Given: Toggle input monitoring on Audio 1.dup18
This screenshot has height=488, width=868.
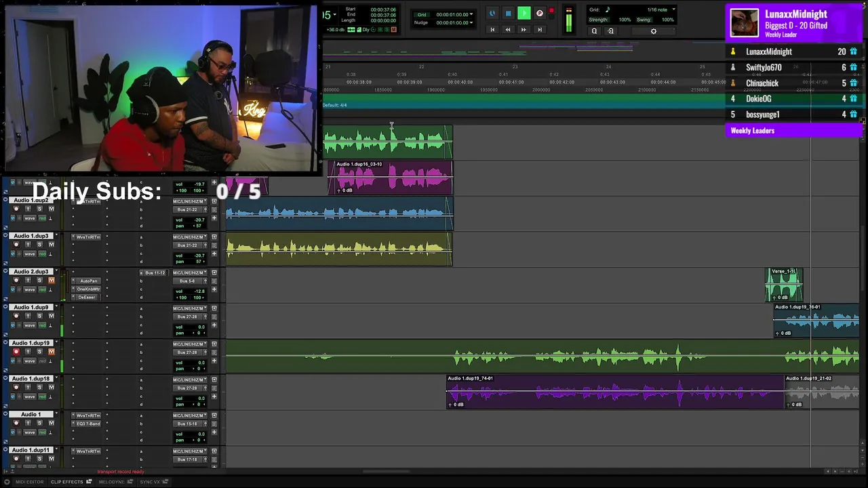Looking at the screenshot, I should (28, 387).
